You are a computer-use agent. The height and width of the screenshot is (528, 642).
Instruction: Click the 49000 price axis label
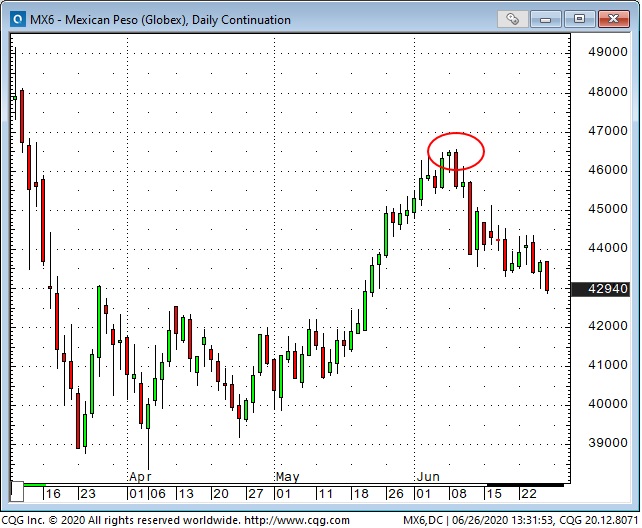pos(608,52)
